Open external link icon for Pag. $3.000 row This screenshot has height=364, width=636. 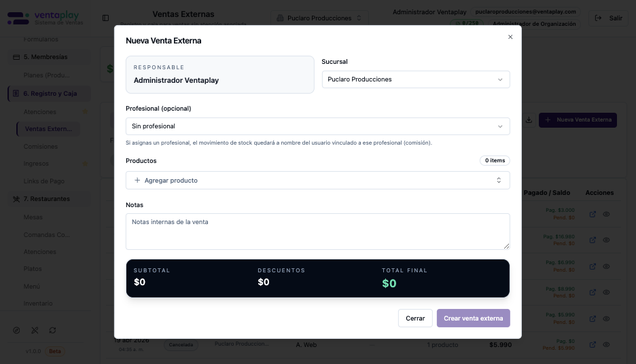pyautogui.click(x=593, y=215)
